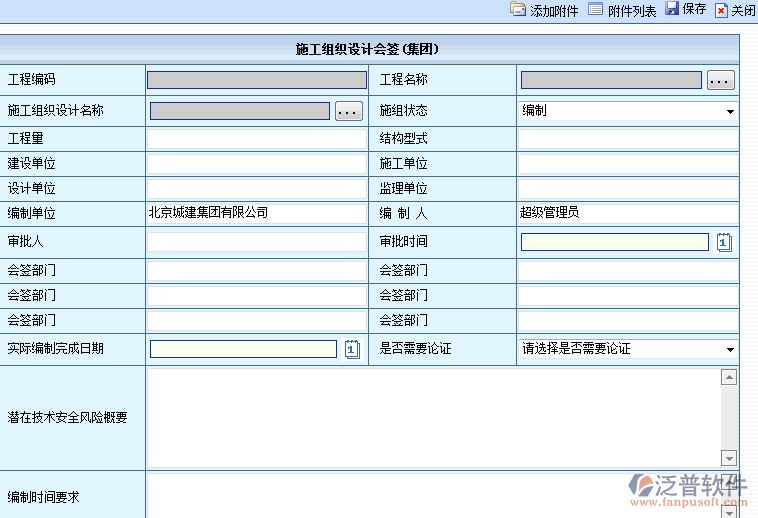Viewport: 758px width, 518px height.
Task: Click the 实际编制完成日期 date input field
Action: click(243, 349)
